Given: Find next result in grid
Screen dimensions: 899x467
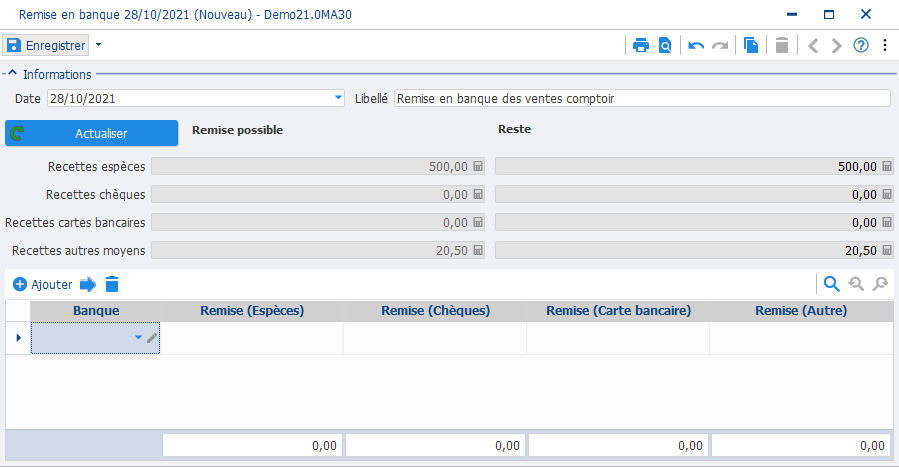Looking at the screenshot, I should [x=880, y=284].
